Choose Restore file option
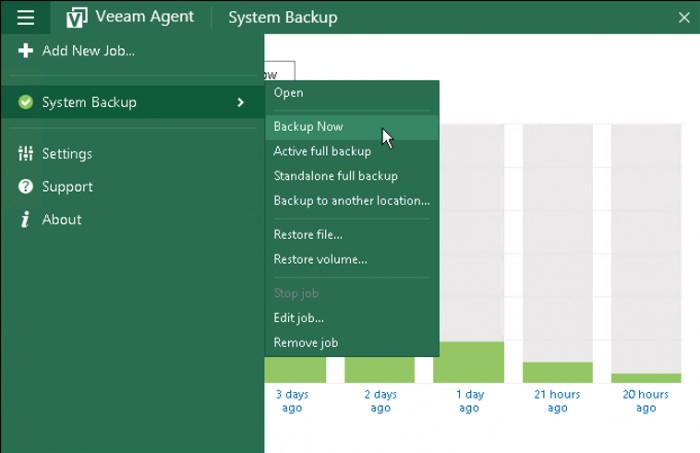700x453 pixels. click(x=352, y=235)
